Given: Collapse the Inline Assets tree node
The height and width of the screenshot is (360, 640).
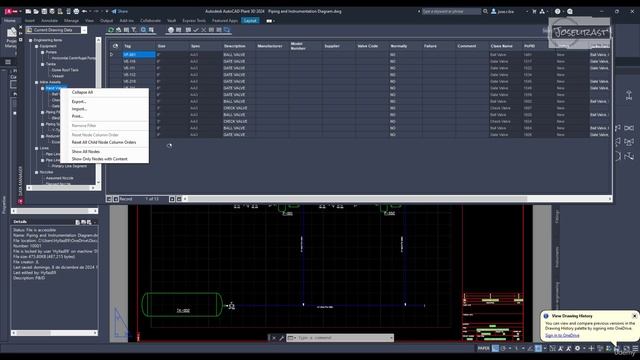Looking at the screenshot, I should pyautogui.click(x=37, y=82).
